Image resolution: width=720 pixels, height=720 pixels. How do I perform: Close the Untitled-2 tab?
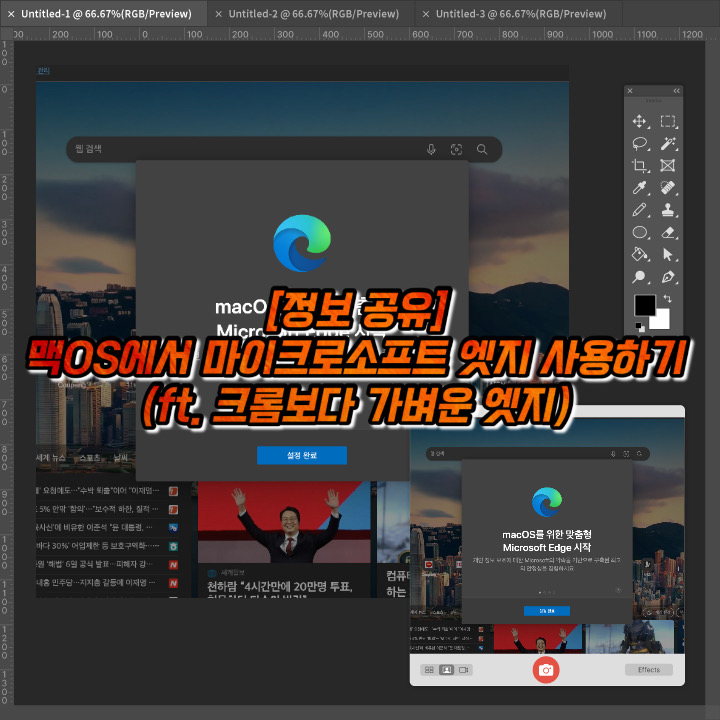(x=219, y=14)
